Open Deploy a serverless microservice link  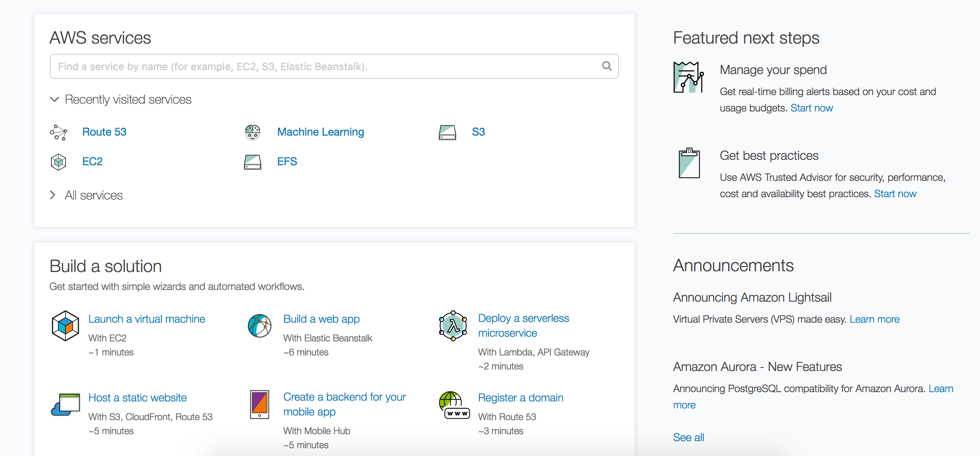(524, 325)
